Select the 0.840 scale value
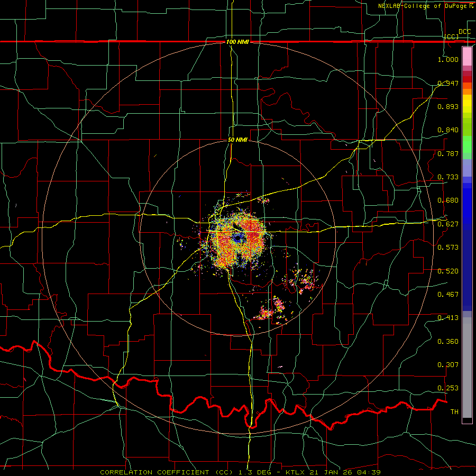 pos(448,130)
